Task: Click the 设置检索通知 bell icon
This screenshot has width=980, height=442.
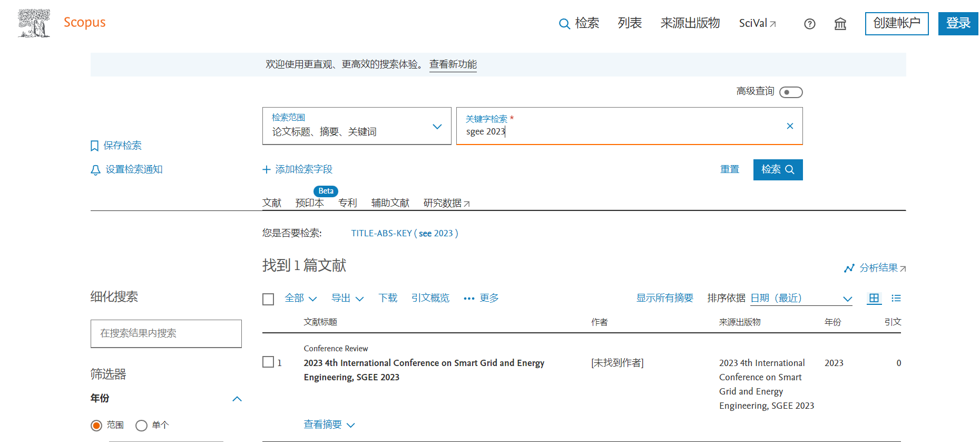Action: [x=95, y=170]
